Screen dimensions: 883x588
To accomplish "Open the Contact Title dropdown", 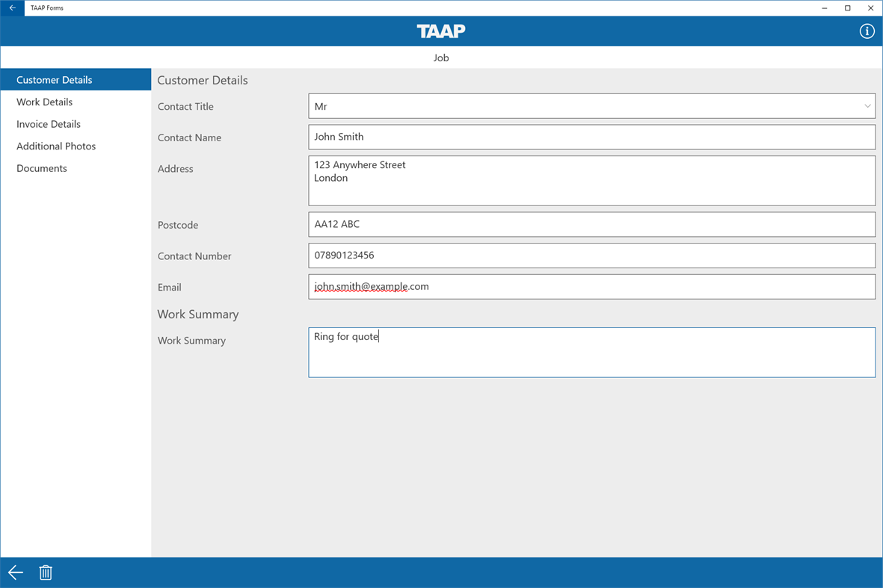I will [592, 105].
